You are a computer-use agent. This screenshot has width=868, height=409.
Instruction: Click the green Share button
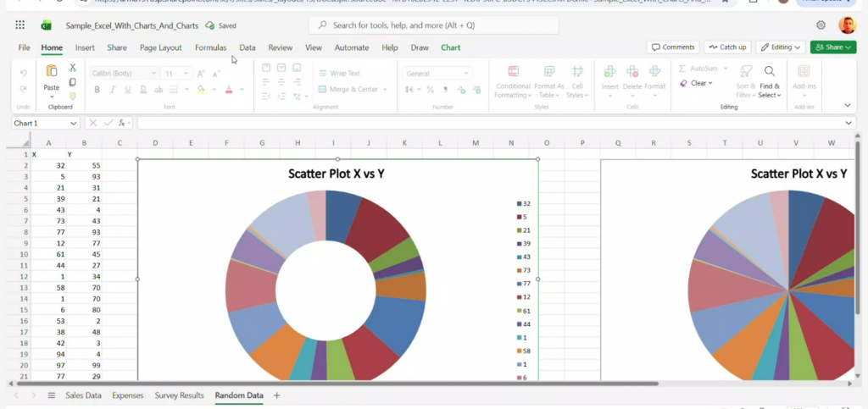coord(833,47)
